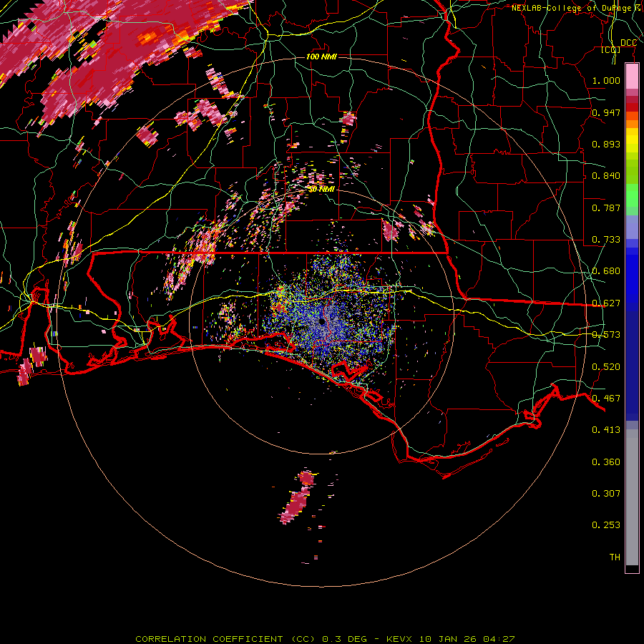
Task: Click the [CC] legend heading
Action: [x=610, y=49]
